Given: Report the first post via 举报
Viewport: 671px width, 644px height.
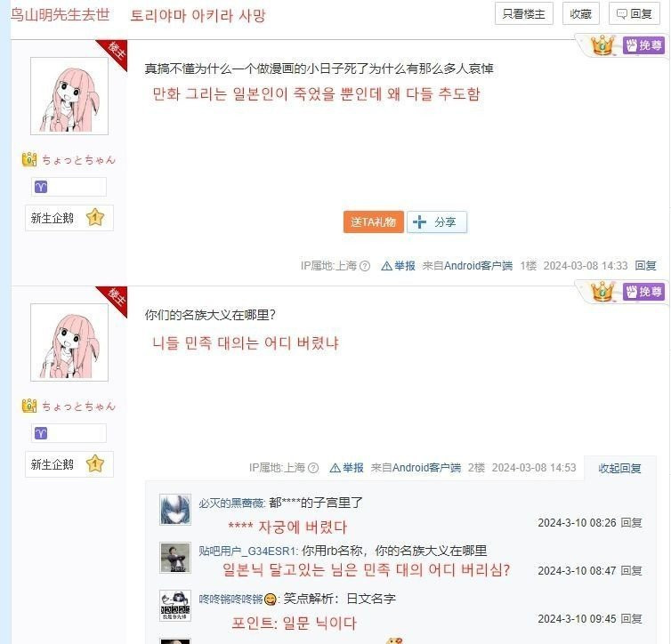Looking at the screenshot, I should [399, 266].
